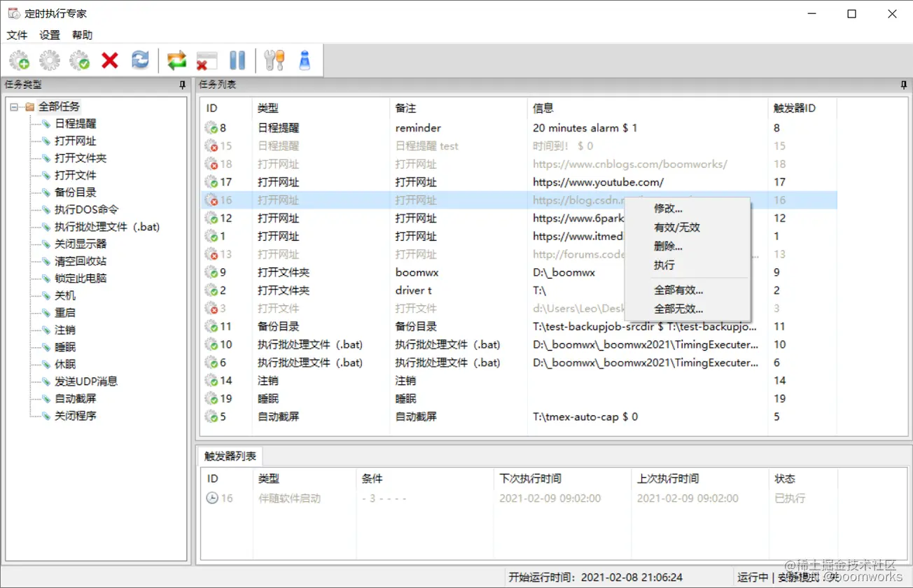Click the 已执行 status cell

(790, 498)
